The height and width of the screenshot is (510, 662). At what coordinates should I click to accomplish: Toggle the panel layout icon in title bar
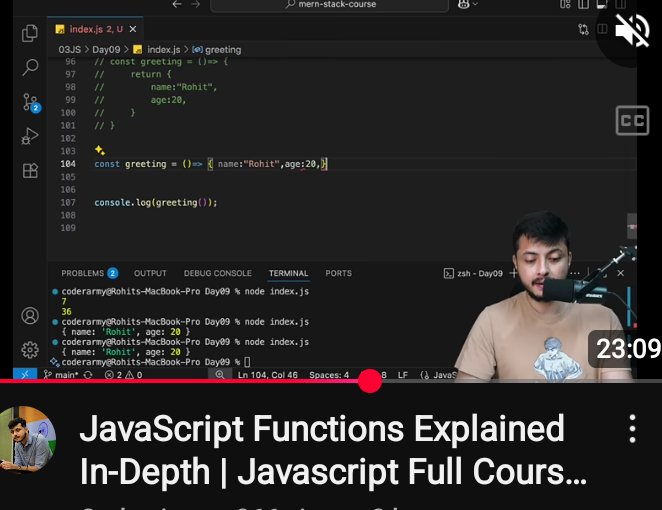coord(602,4)
